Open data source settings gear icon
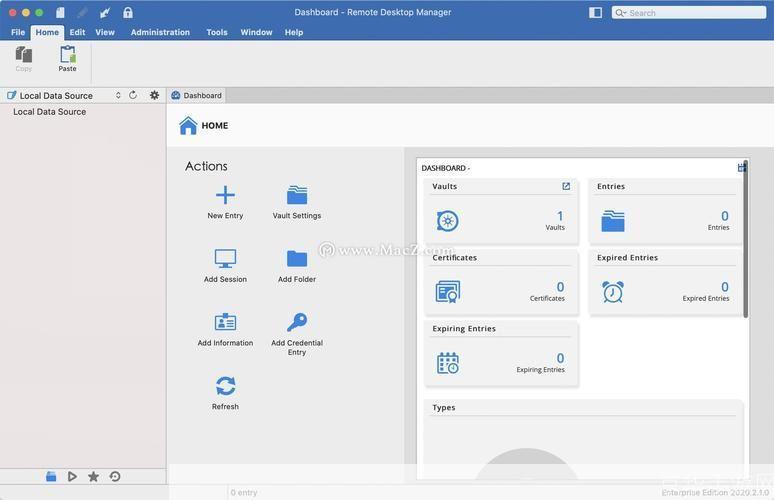The width and height of the screenshot is (774, 500). click(x=155, y=95)
